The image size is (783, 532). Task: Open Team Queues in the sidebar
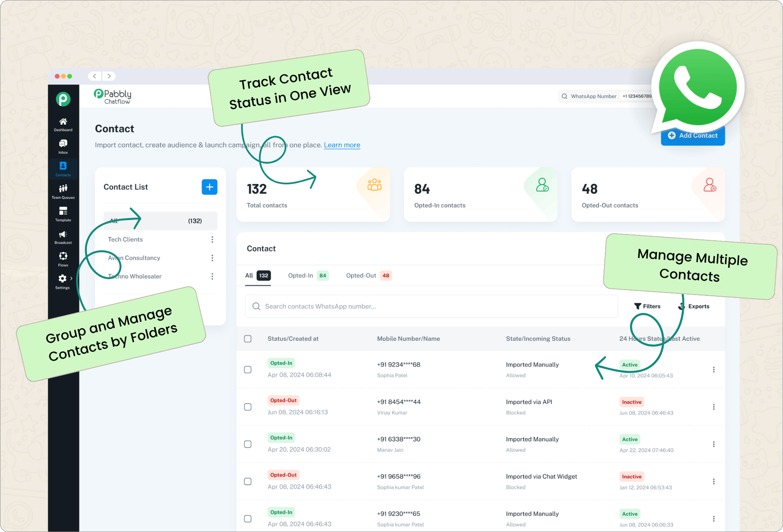tap(63, 191)
